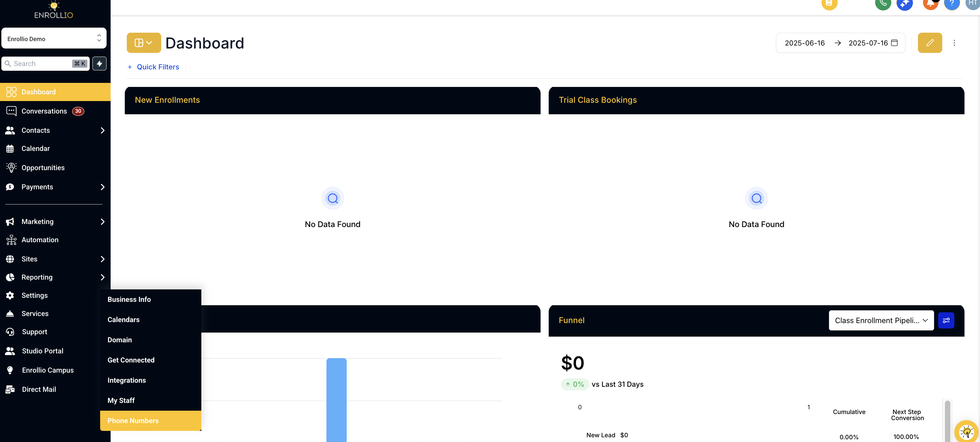Screen dimensions: 980x442
Task: Select Phone Numbers in flyout menu
Action: coord(151,421)
